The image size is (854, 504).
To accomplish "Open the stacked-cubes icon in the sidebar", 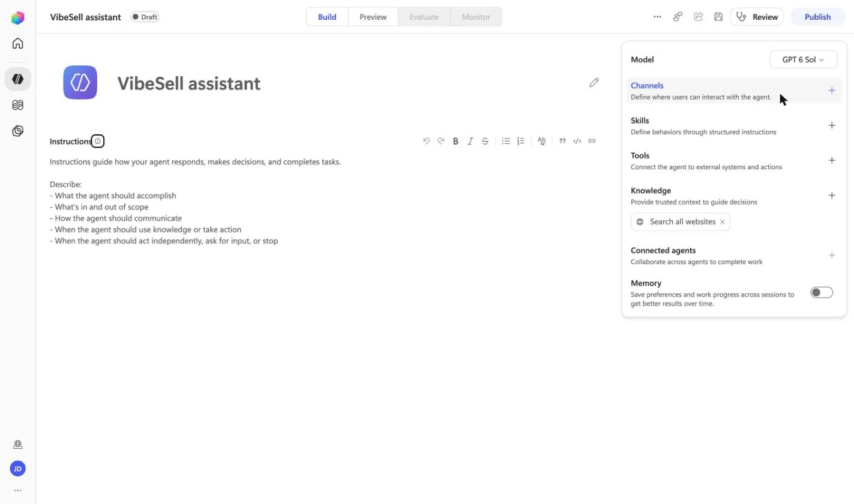I will click(x=18, y=131).
